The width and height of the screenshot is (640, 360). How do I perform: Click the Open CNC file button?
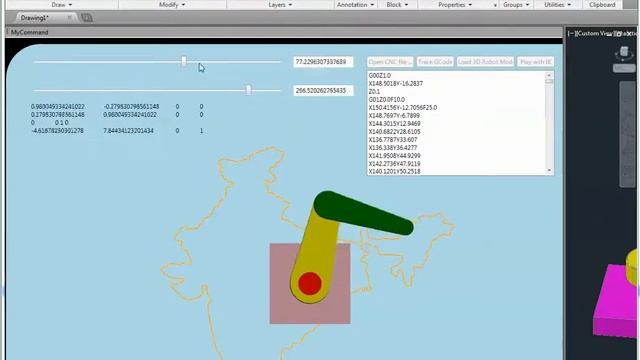click(390, 62)
